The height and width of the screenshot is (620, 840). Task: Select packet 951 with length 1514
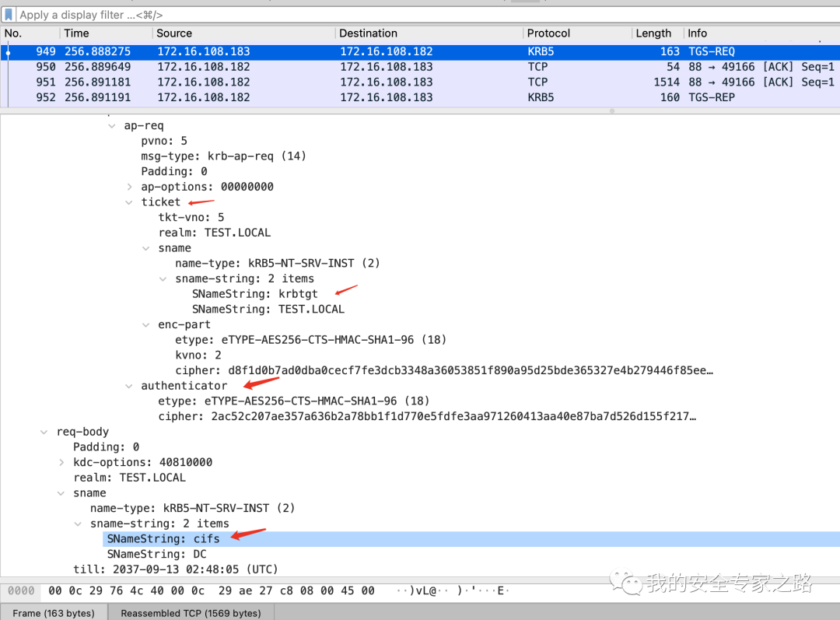(x=420, y=82)
